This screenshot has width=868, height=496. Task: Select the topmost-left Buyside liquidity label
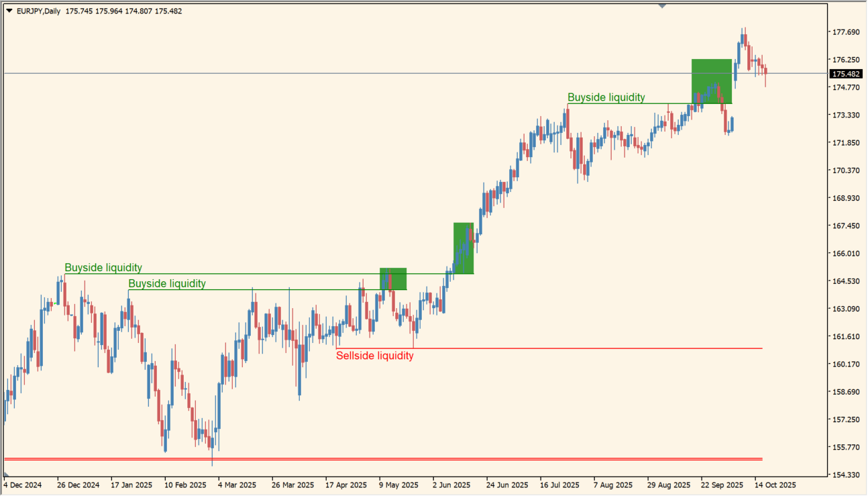coord(103,268)
